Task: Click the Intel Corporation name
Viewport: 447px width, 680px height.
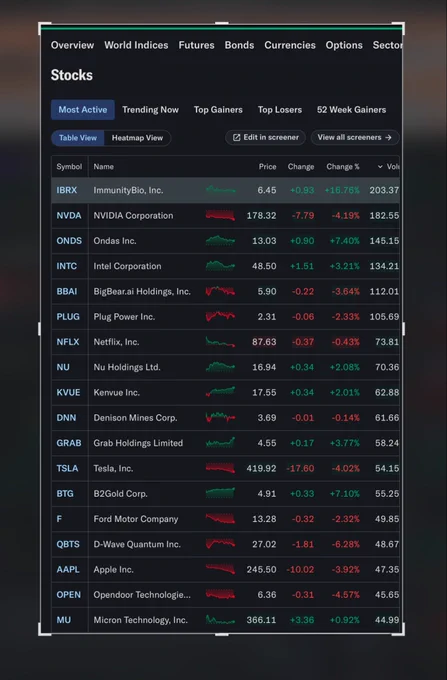Action: click(x=127, y=266)
